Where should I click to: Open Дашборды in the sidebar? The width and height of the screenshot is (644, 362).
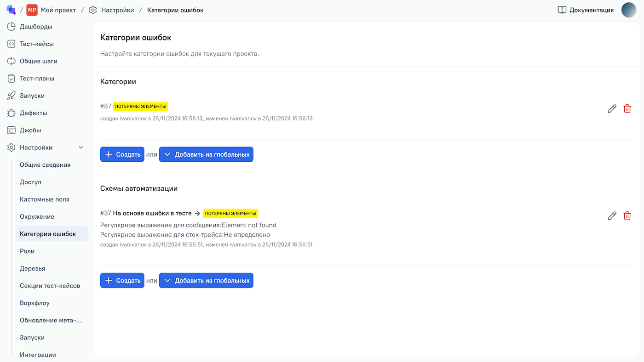pos(36,27)
